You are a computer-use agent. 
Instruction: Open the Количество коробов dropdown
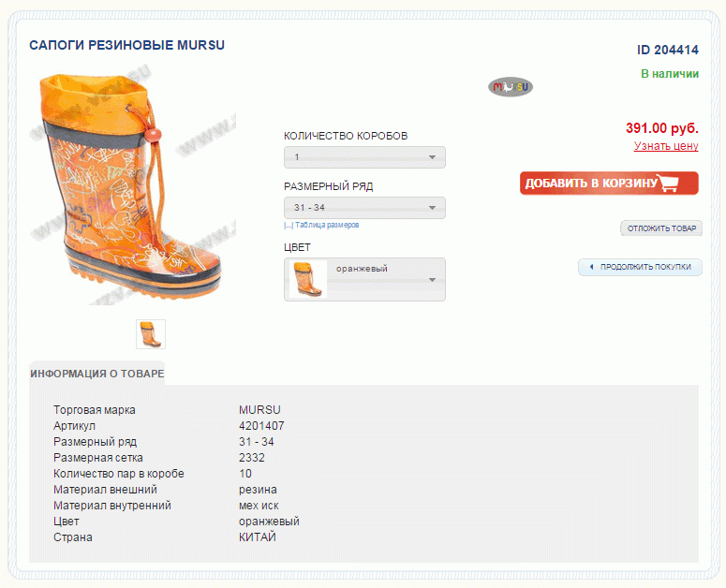pos(364,157)
